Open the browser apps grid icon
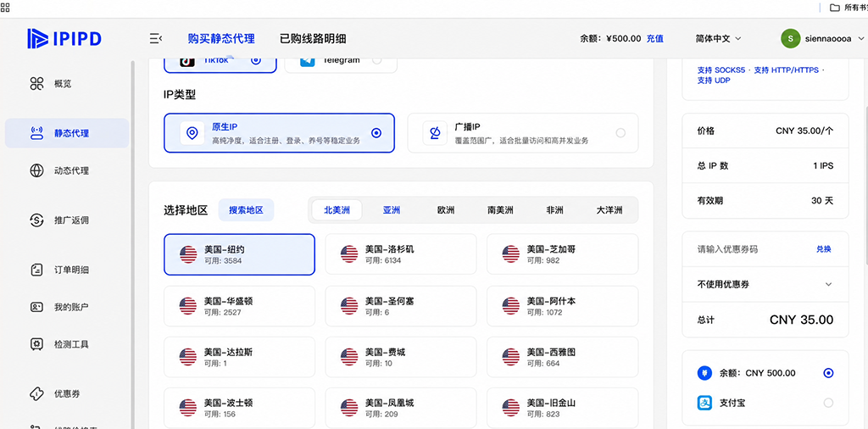The image size is (868, 429). tap(4, 7)
